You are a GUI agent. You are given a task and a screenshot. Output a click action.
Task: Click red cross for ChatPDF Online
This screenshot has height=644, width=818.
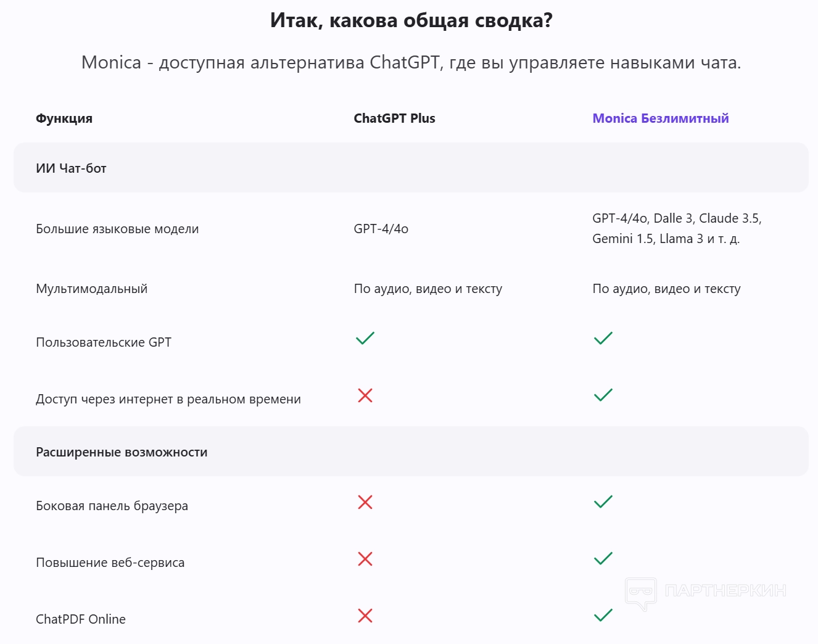(365, 616)
